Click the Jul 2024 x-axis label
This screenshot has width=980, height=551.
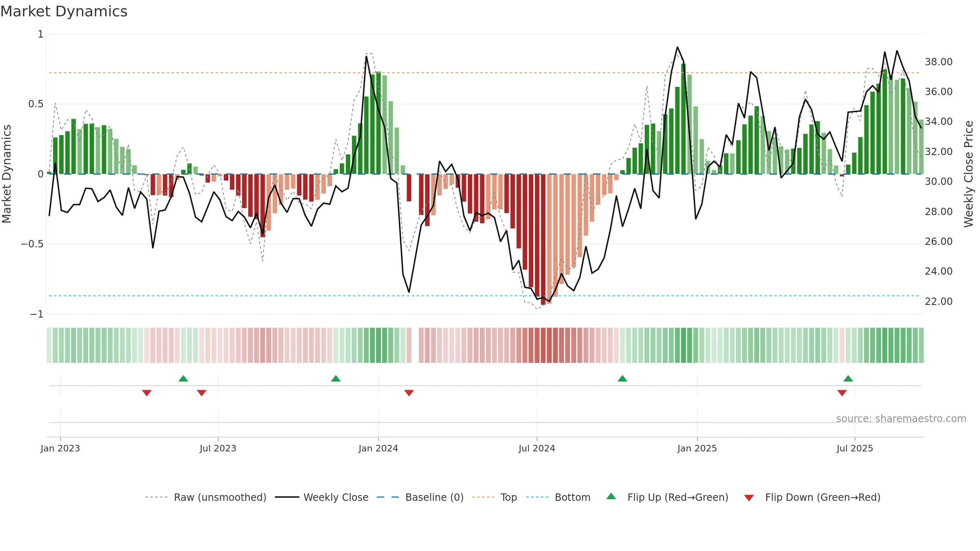537,448
